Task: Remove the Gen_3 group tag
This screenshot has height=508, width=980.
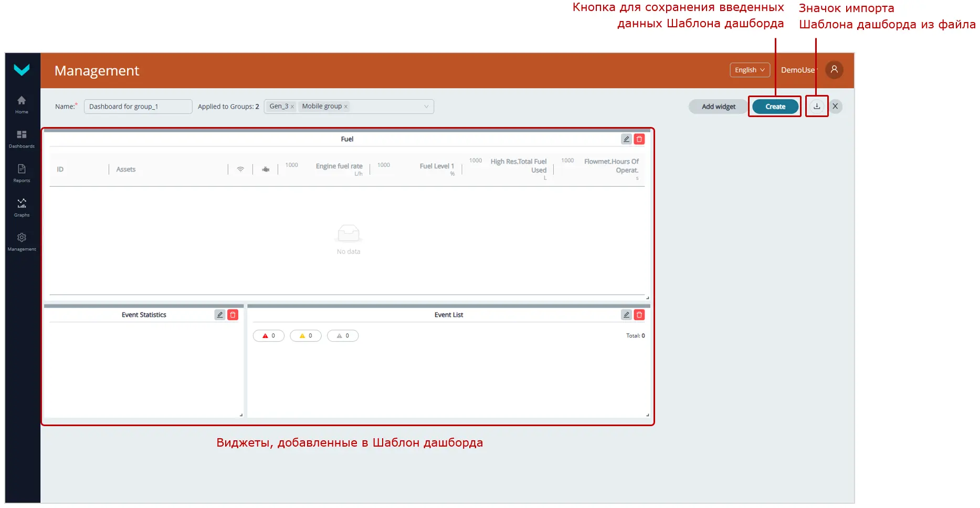Action: [x=292, y=107]
